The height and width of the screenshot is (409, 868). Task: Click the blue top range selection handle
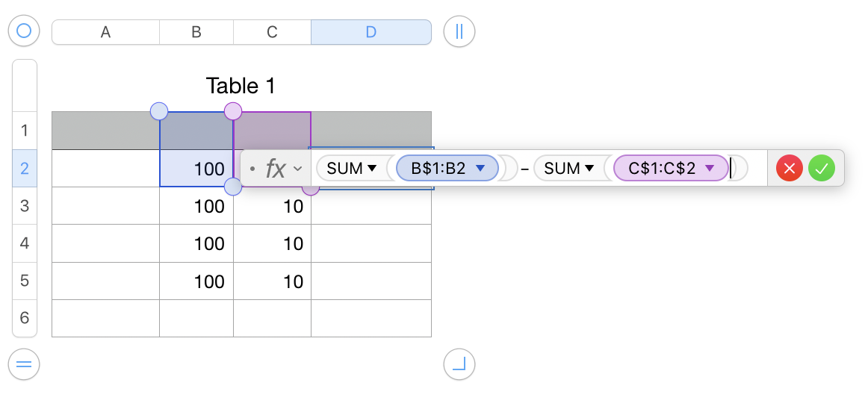[x=159, y=111]
